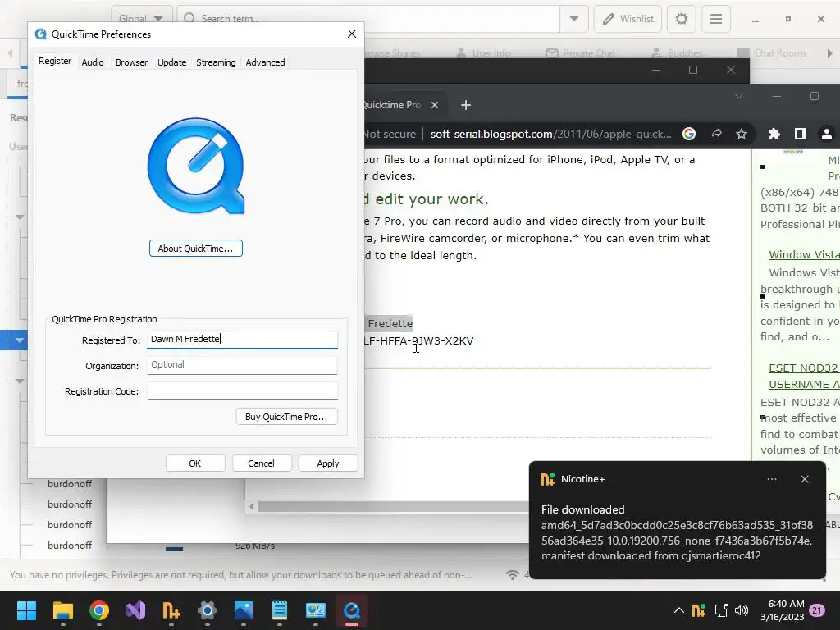Go to the Streaming tab

point(216,62)
